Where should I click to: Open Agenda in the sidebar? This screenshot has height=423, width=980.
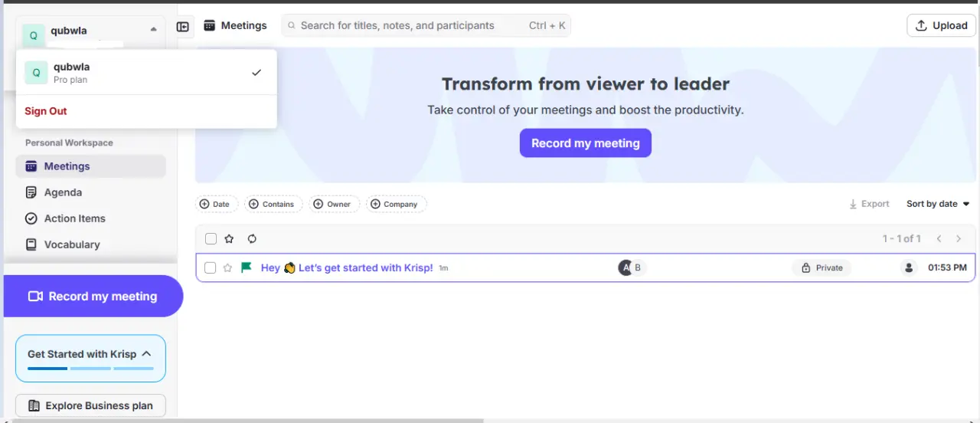tap(90, 192)
